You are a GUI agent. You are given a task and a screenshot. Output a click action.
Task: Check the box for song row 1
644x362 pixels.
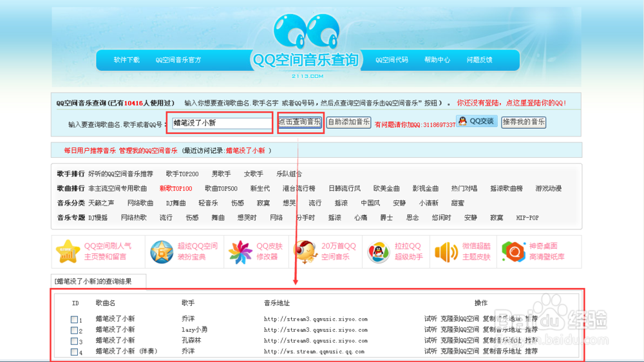click(x=74, y=319)
